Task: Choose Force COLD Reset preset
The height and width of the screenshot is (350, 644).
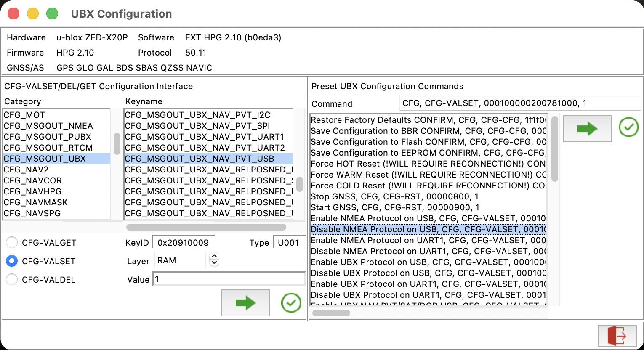Action: coord(428,186)
